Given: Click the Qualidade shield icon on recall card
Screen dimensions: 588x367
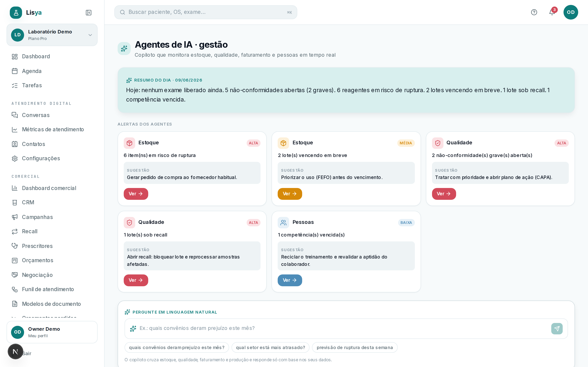Looking at the screenshot, I should click(129, 222).
